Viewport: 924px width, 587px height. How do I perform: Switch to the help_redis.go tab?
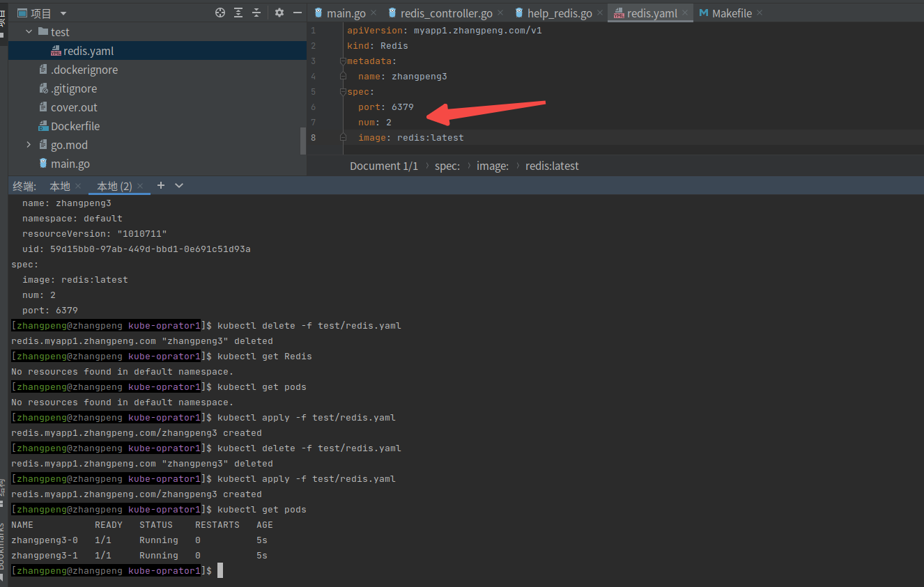[x=560, y=13]
